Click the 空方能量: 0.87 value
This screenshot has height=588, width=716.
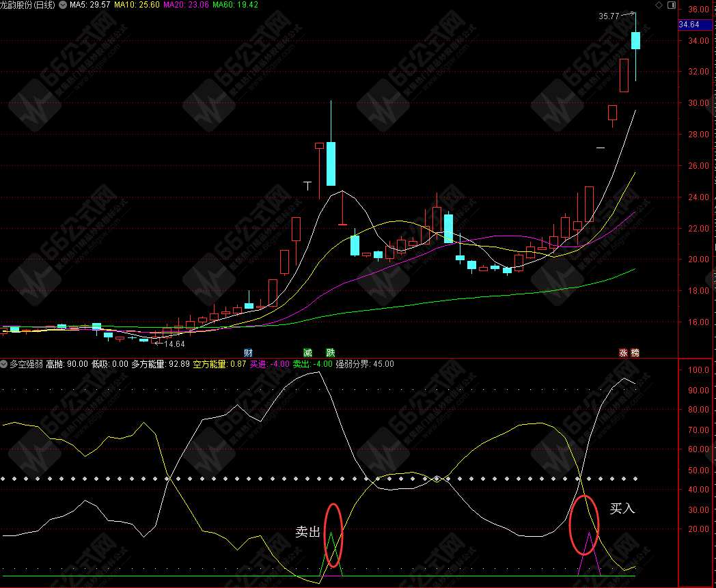coord(219,364)
